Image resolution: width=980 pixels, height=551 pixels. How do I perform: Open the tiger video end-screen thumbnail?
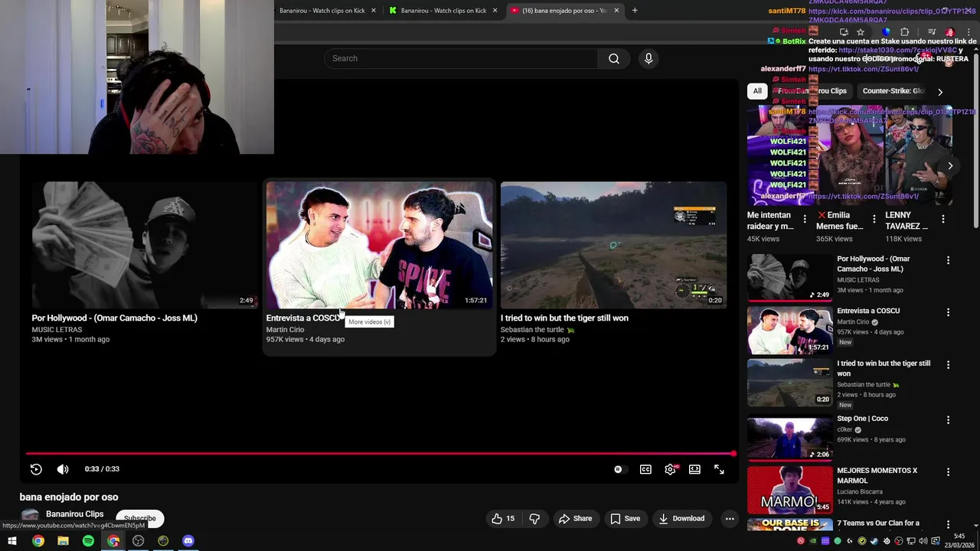click(x=613, y=245)
